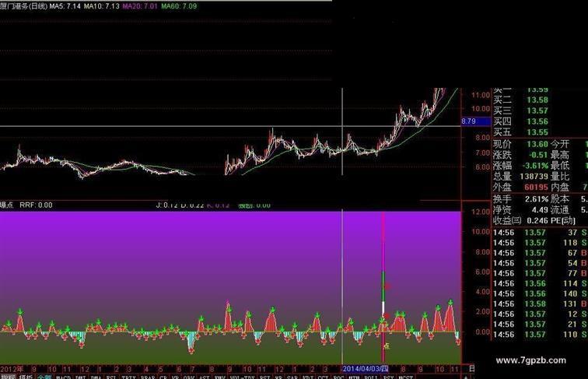Click the 流通 label
The height and width of the screenshot is (379, 588).
(x=560, y=210)
